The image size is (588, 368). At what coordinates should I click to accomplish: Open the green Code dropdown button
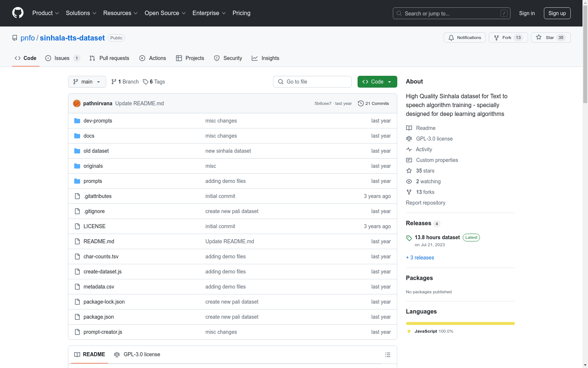click(377, 82)
